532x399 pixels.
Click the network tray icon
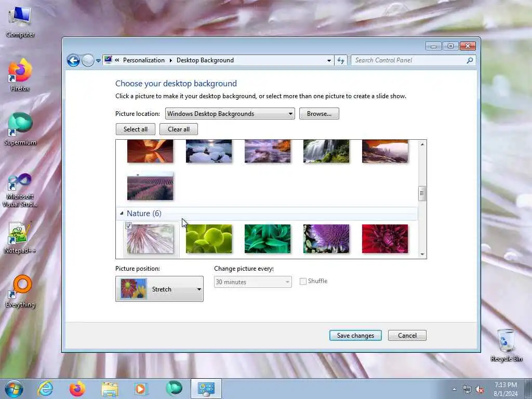(x=467, y=390)
